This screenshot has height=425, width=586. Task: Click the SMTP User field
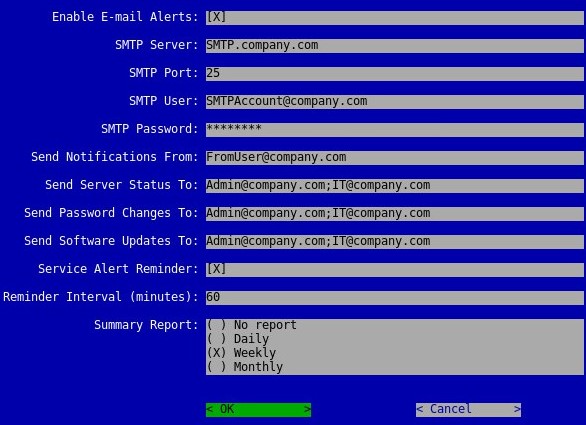point(395,102)
